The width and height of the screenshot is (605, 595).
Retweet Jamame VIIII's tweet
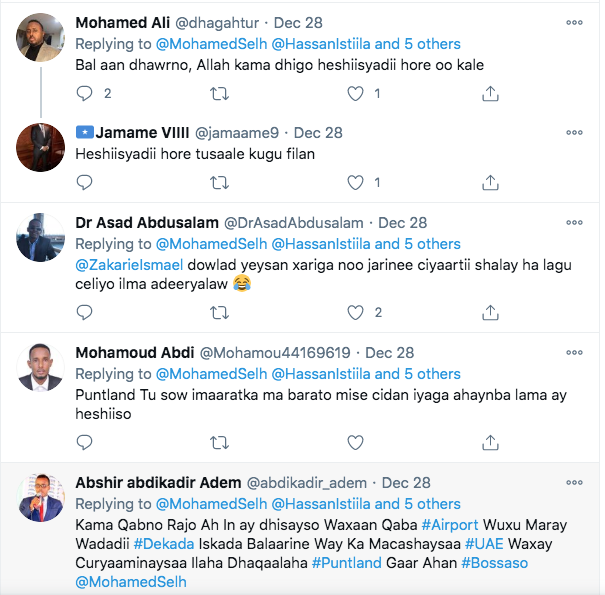coord(219,183)
